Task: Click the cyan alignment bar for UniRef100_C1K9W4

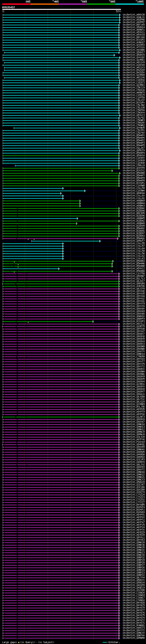Action: [x=44, y=191]
